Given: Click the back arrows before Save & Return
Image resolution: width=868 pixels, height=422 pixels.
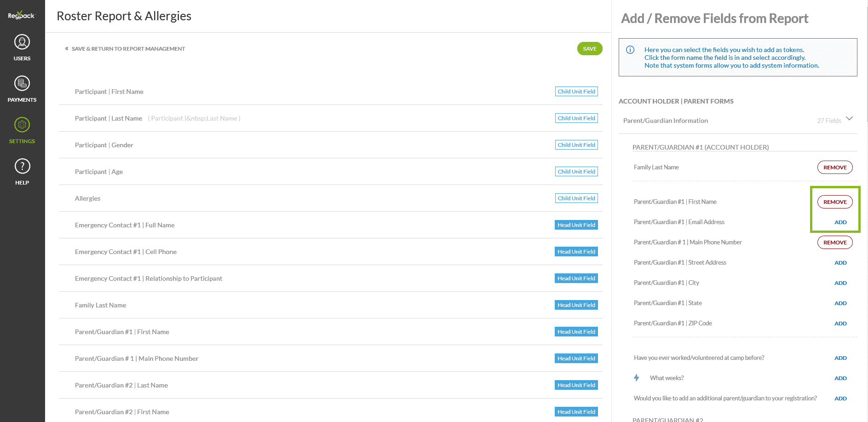Looking at the screenshot, I should point(67,48).
